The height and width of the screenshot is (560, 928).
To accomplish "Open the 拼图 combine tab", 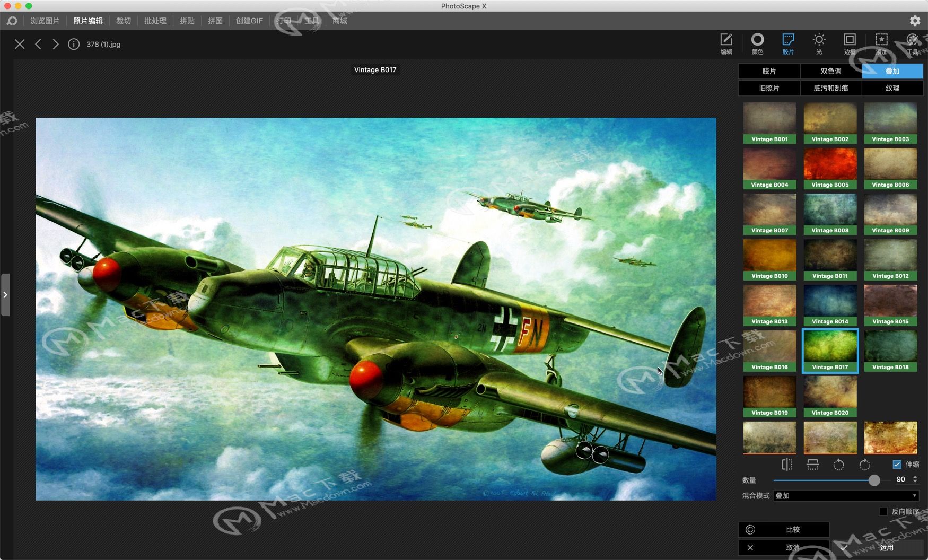I will coord(215,21).
